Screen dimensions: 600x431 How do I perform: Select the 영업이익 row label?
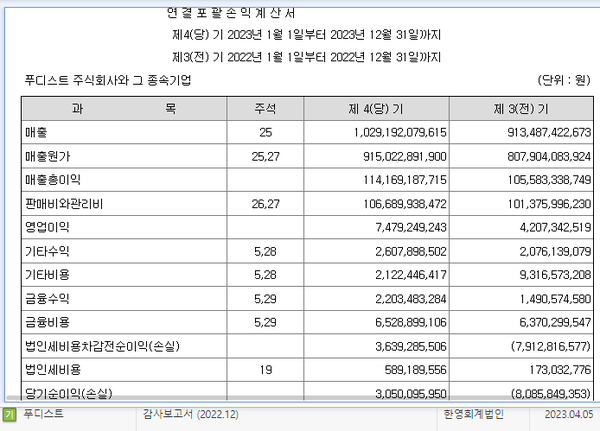pos(47,227)
